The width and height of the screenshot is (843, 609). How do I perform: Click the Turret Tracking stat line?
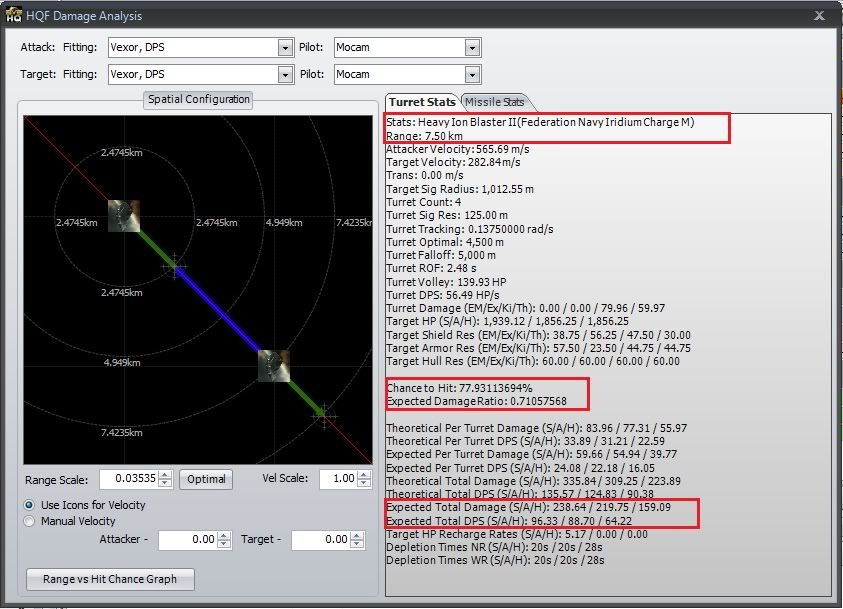[469, 229]
